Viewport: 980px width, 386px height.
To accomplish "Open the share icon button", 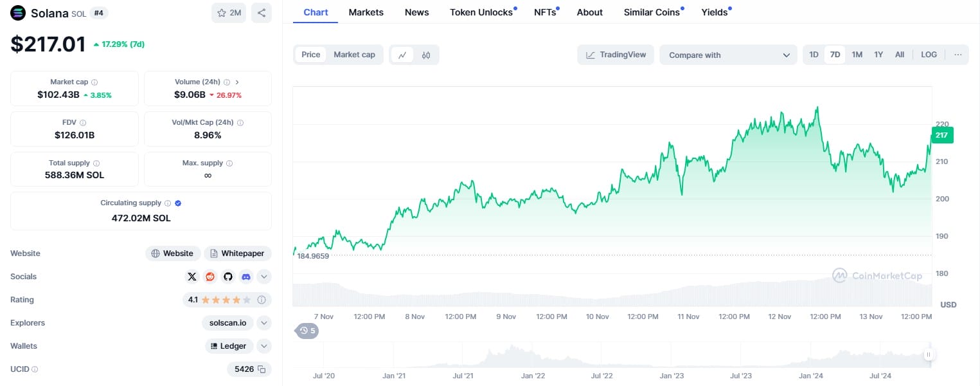I will pyautogui.click(x=262, y=13).
